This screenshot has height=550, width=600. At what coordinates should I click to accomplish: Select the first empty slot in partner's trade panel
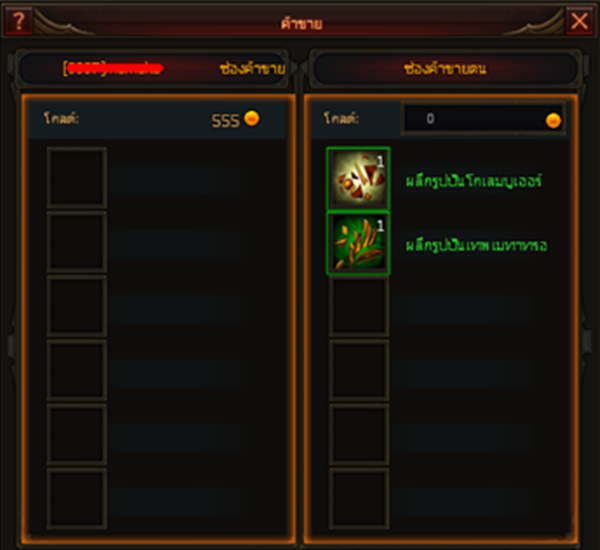click(77, 178)
